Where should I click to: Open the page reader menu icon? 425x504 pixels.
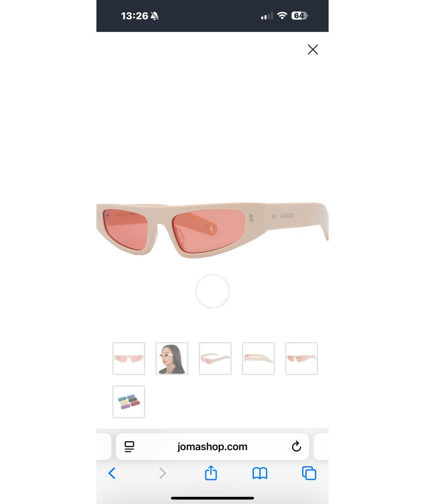pyautogui.click(x=129, y=447)
